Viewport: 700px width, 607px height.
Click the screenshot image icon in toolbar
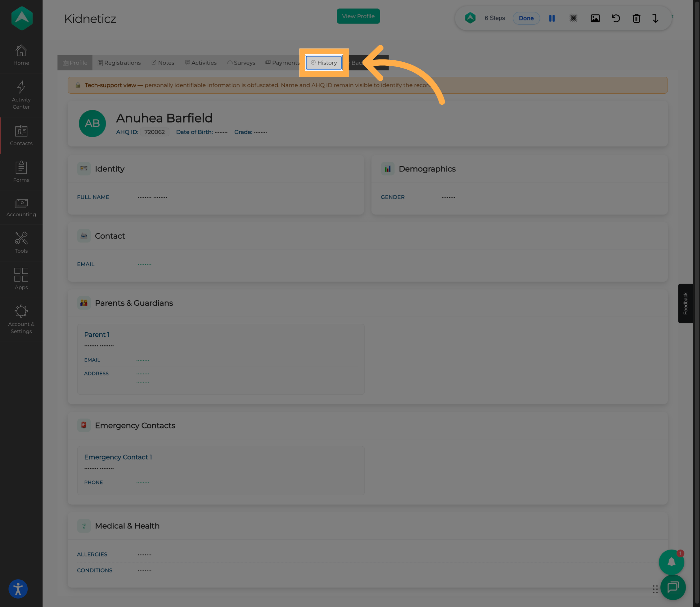[595, 18]
